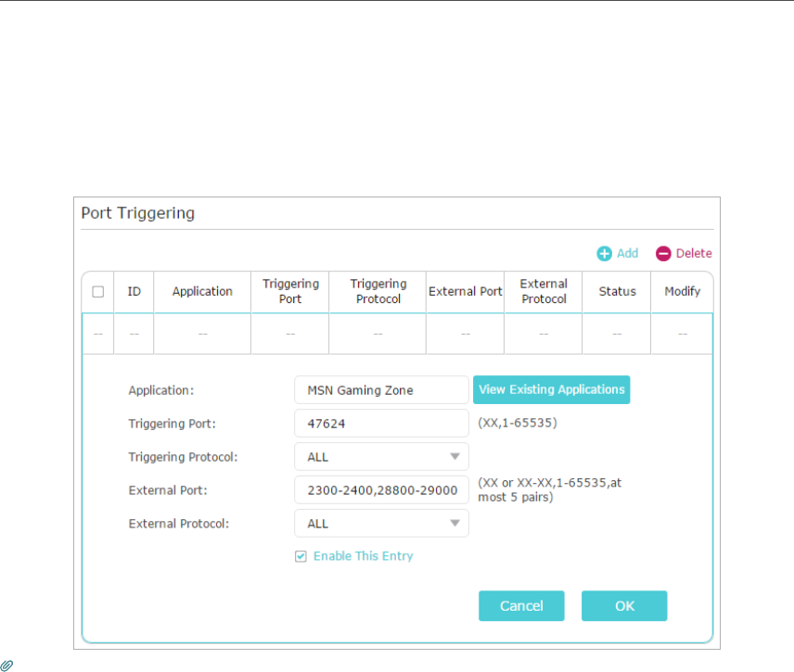Click the Delete link text
Viewport: 794px width, 672px height.
[694, 253]
